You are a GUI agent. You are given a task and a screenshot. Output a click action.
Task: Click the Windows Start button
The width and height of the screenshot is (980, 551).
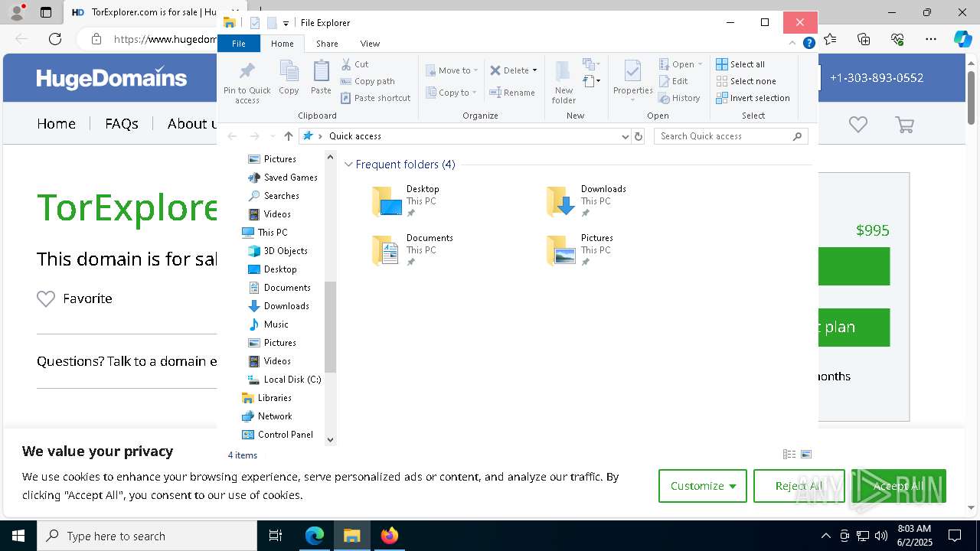(x=18, y=536)
